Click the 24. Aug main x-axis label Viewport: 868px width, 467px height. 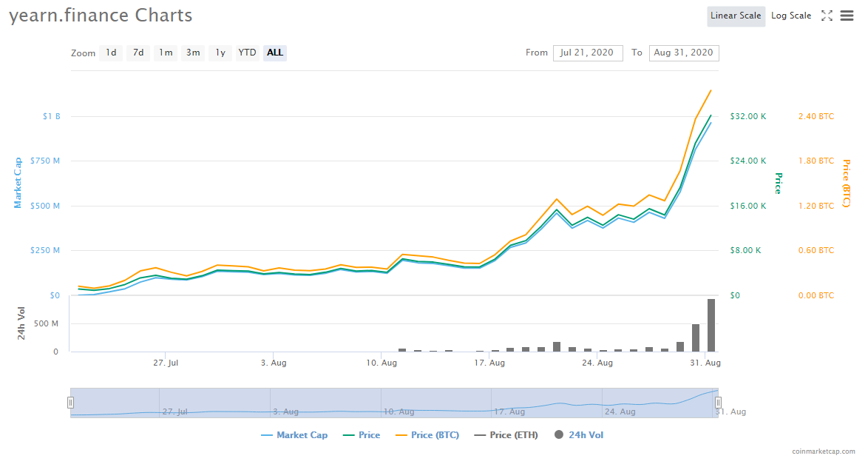coord(597,363)
